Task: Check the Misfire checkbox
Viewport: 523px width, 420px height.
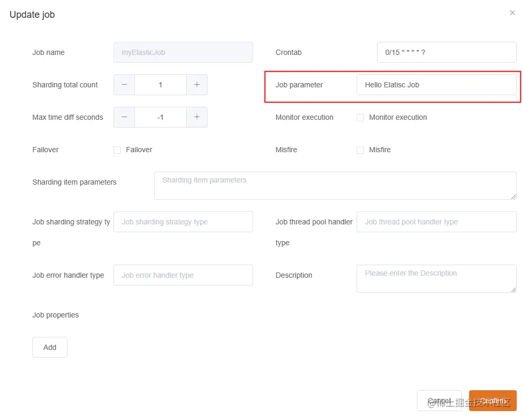Action: click(360, 150)
